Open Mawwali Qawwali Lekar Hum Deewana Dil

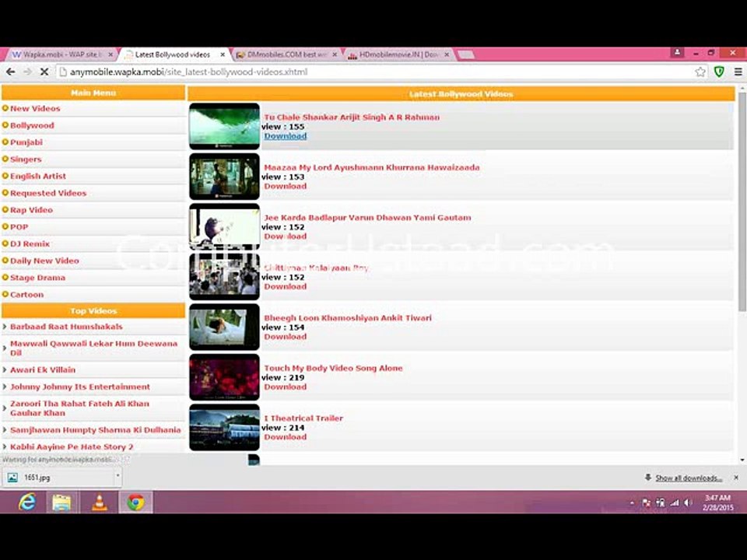click(93, 348)
